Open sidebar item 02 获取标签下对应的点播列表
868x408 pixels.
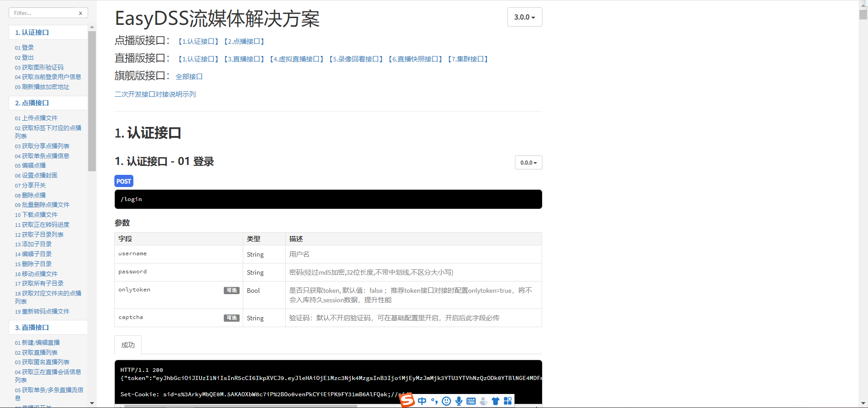tap(48, 132)
